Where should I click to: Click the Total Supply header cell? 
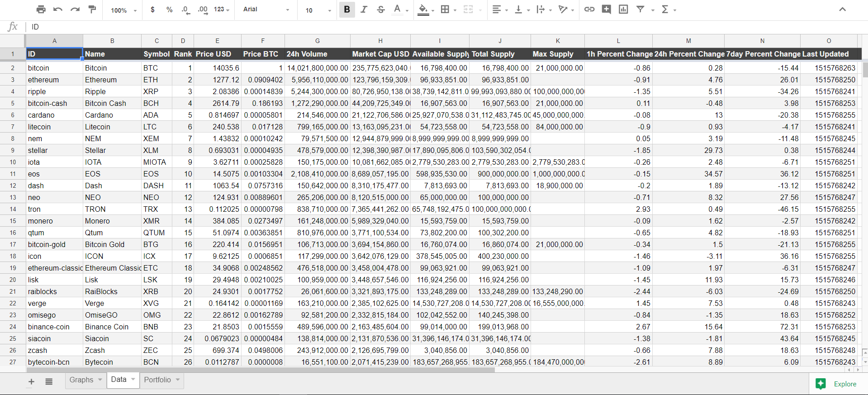point(500,54)
